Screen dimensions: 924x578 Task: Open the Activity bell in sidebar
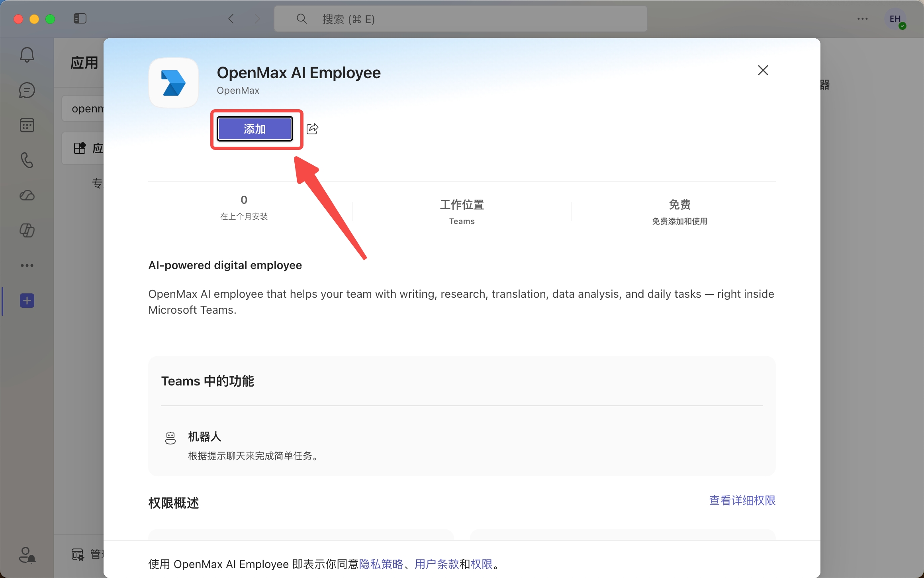(27, 55)
